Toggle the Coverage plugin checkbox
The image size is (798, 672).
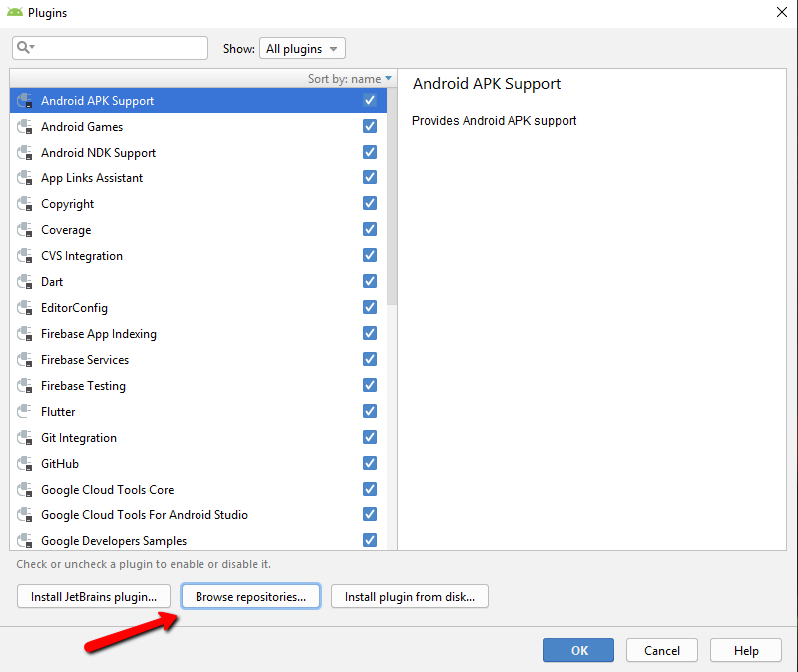click(370, 229)
